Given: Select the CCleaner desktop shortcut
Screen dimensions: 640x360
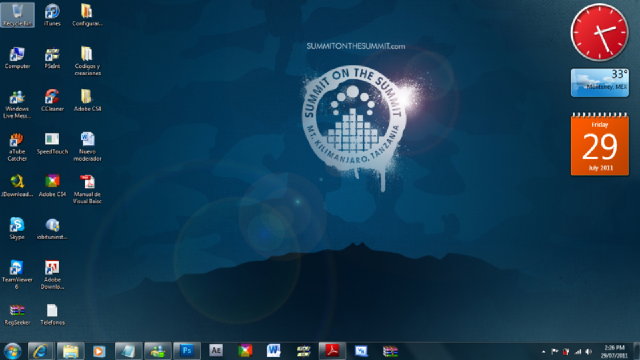Looking at the screenshot, I should click(52, 100).
